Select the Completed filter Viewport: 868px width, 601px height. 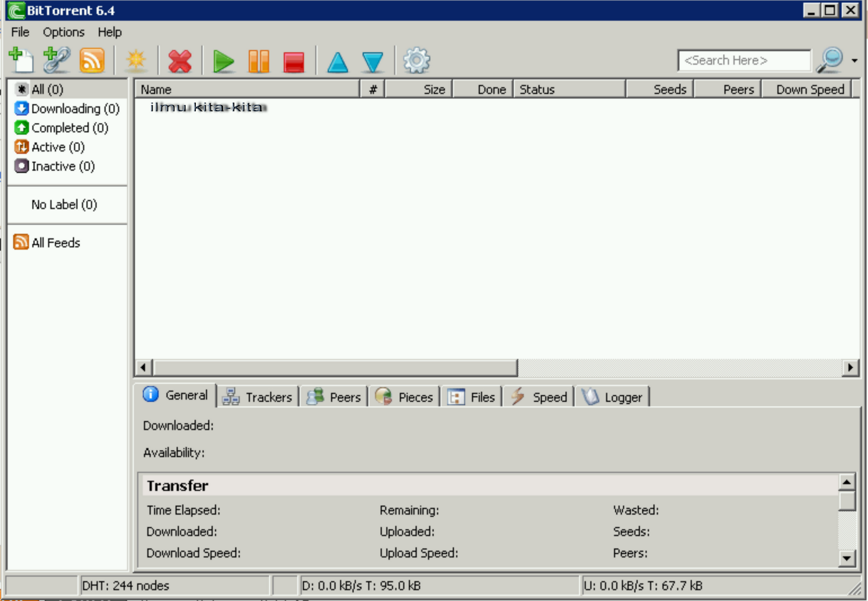66,128
